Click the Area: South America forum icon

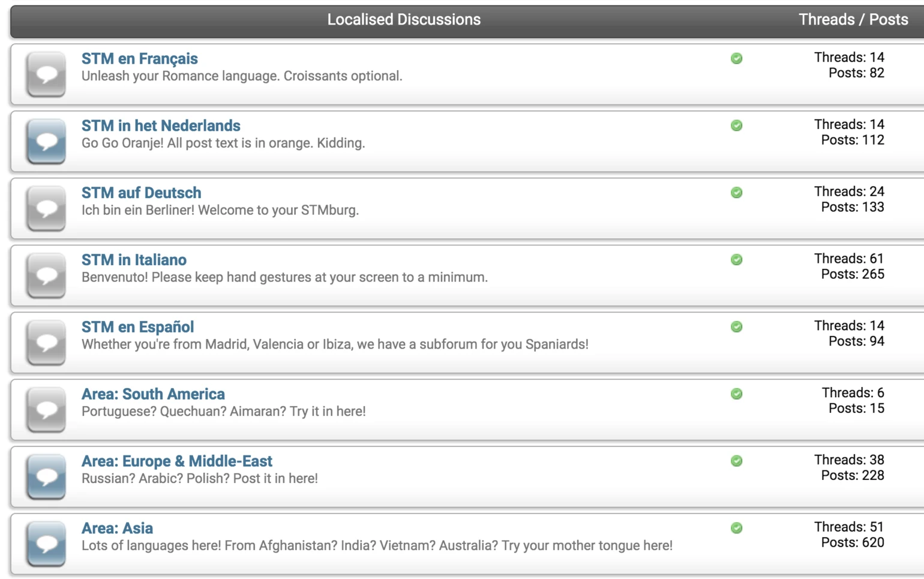coord(45,409)
